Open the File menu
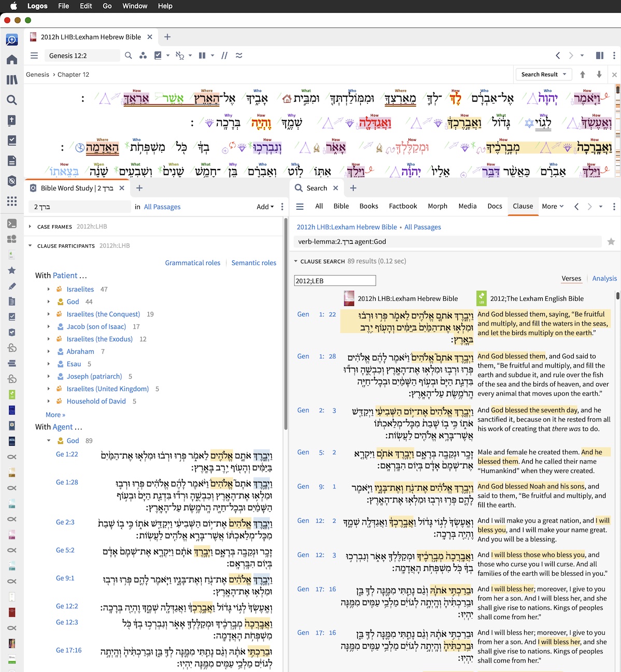This screenshot has width=621, height=672. 64,6
